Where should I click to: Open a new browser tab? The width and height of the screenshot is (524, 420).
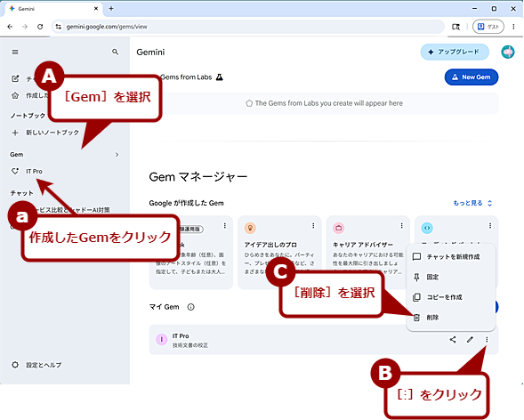[x=111, y=9]
